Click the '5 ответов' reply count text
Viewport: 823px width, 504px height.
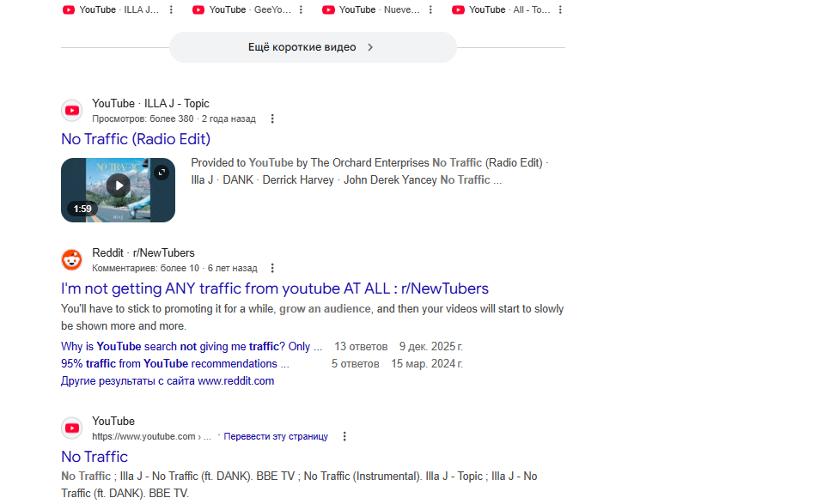(356, 364)
